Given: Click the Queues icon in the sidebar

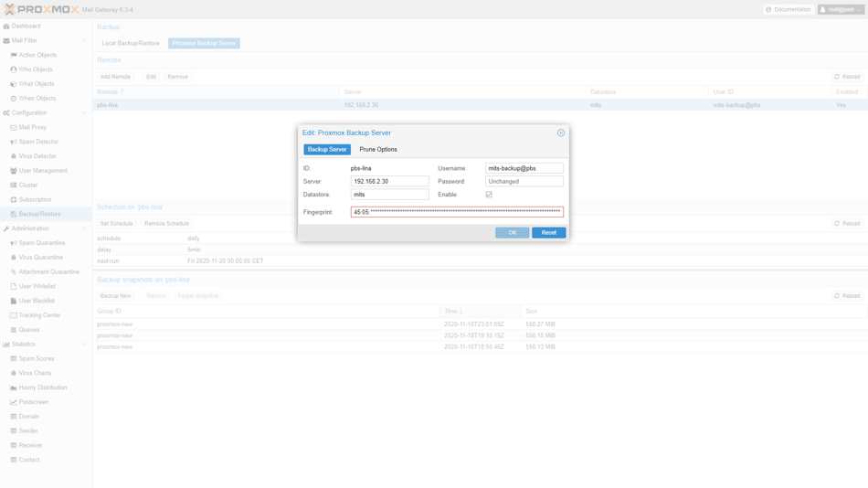Looking at the screenshot, I should (x=14, y=330).
